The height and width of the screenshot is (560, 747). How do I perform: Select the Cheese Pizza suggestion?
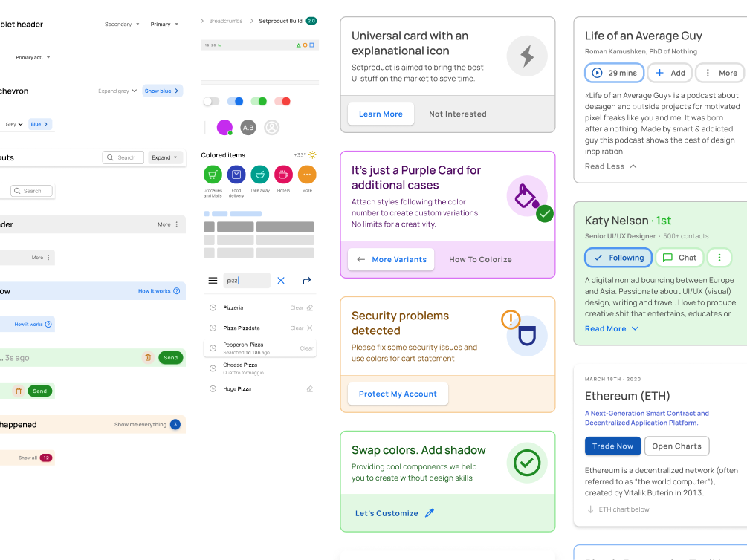[x=259, y=368]
